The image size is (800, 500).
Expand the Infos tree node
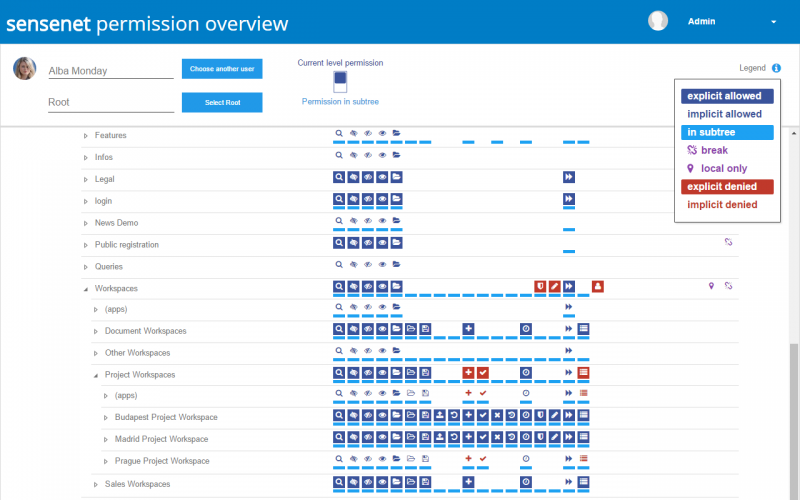point(86,158)
